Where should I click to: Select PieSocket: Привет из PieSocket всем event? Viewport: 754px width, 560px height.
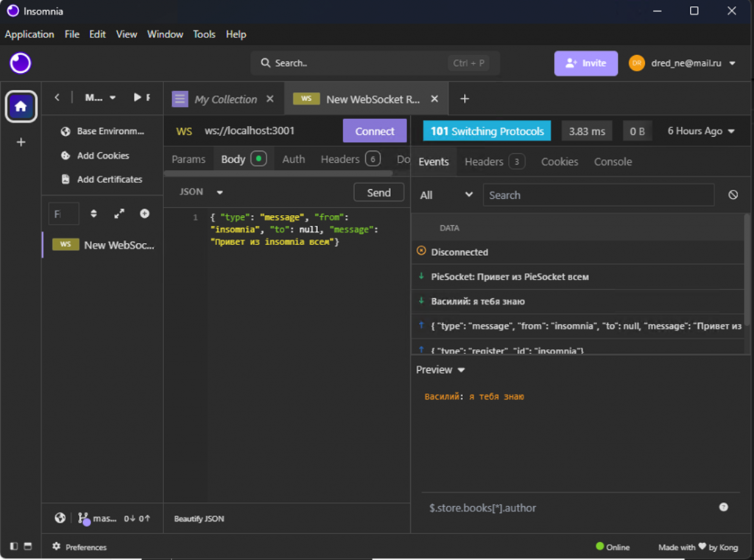579,277
